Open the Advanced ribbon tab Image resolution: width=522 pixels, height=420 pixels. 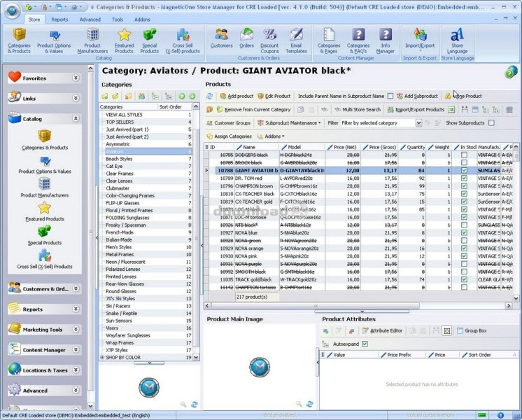tap(90, 20)
